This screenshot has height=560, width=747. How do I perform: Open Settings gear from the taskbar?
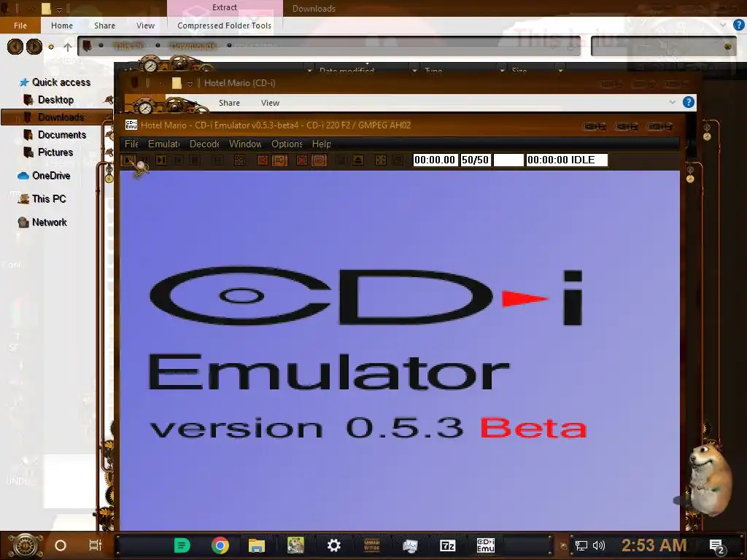point(334,545)
